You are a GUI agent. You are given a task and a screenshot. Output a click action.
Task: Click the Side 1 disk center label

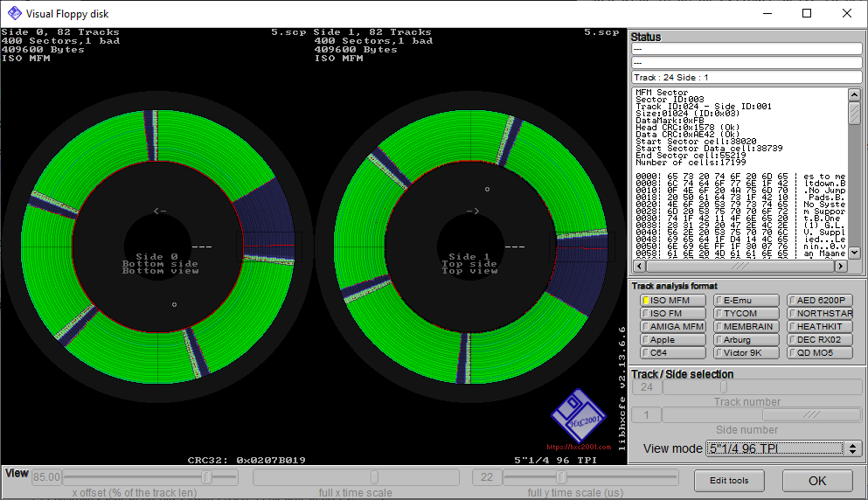[470, 264]
